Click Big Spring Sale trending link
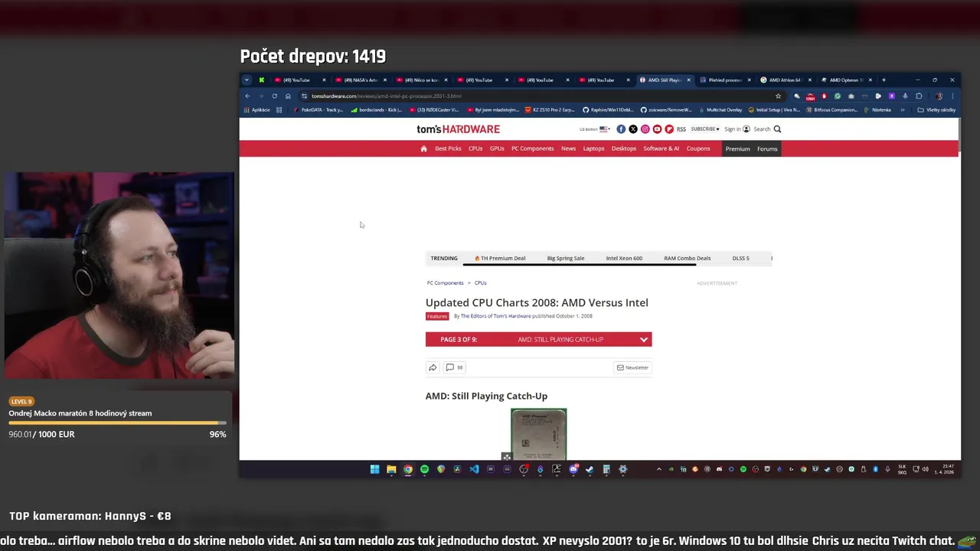980x551 pixels. pos(566,258)
